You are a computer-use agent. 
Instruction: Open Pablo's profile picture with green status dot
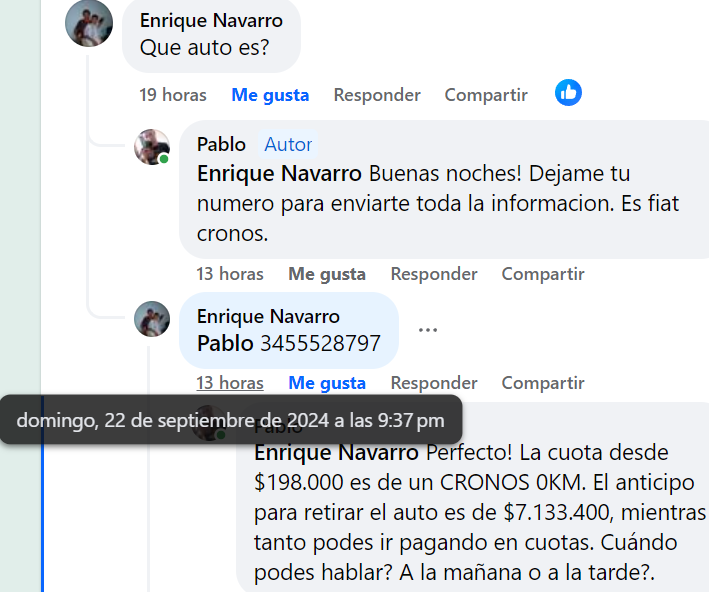click(152, 147)
